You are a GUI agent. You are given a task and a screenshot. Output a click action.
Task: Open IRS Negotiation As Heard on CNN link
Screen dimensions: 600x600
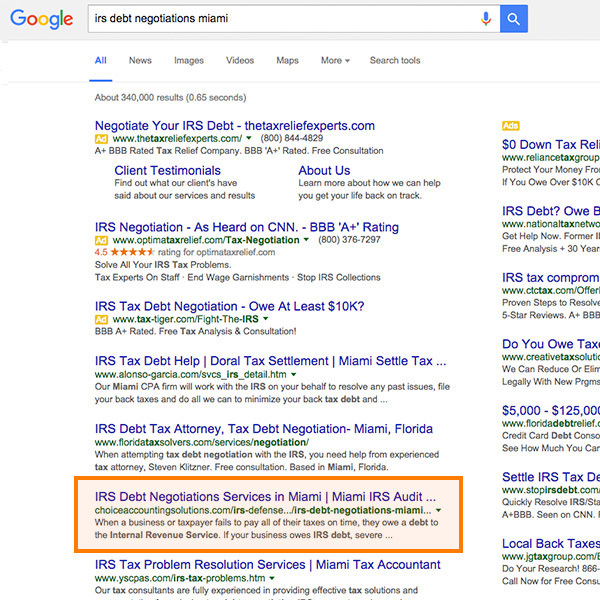pos(246,227)
